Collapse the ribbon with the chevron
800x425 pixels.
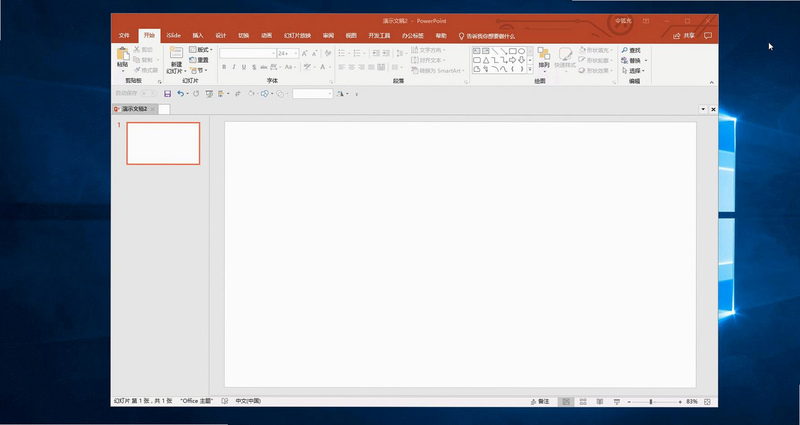pyautogui.click(x=711, y=82)
